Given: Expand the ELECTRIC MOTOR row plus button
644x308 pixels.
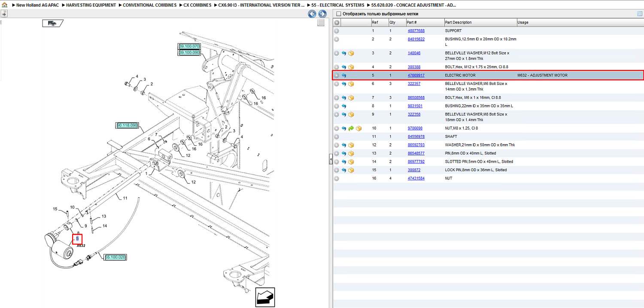Looking at the screenshot, I should [337, 75].
